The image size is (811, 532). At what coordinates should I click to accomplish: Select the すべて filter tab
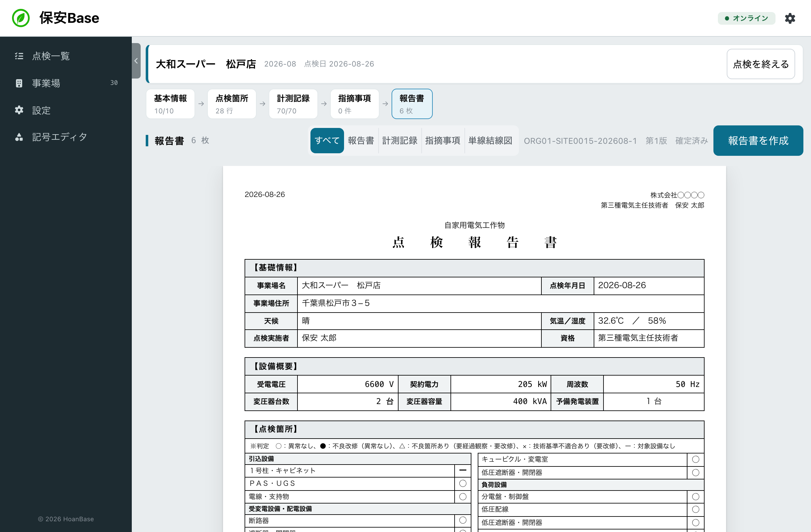[327, 141]
